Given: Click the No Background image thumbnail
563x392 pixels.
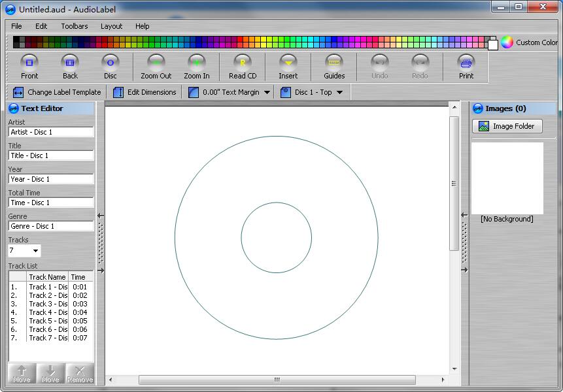Looking at the screenshot, I should tap(507, 178).
